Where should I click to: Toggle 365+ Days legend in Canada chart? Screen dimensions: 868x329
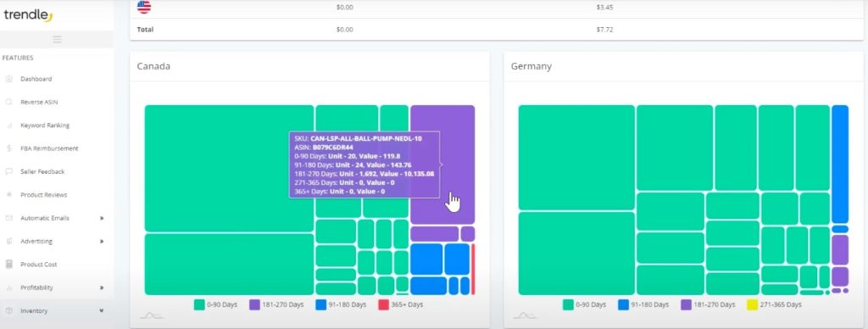[x=401, y=304]
